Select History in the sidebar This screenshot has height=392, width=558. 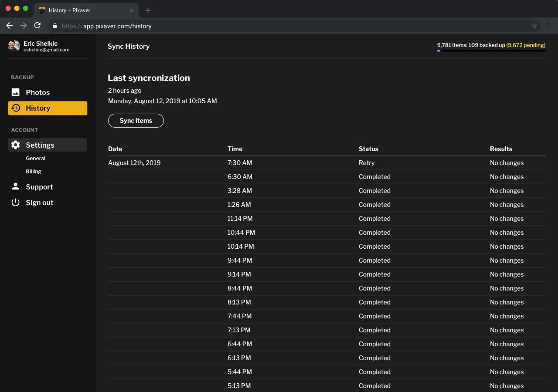point(48,108)
